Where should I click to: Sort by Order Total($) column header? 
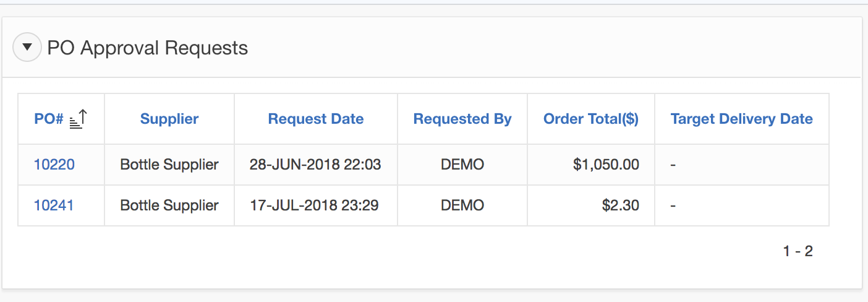point(591,119)
